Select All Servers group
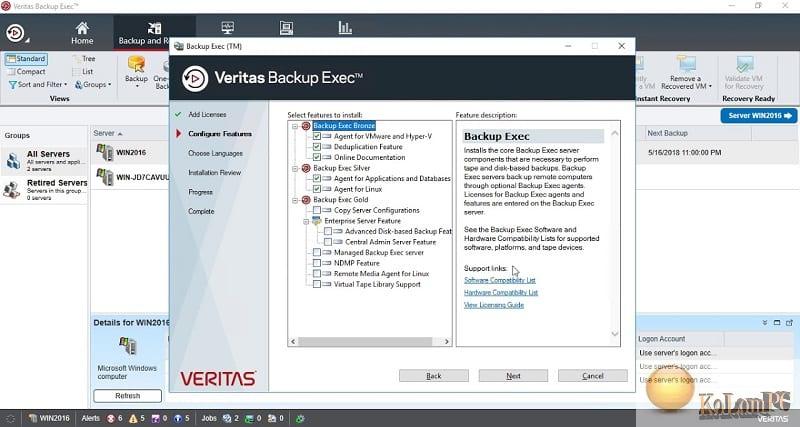The image size is (800, 427). [45, 160]
